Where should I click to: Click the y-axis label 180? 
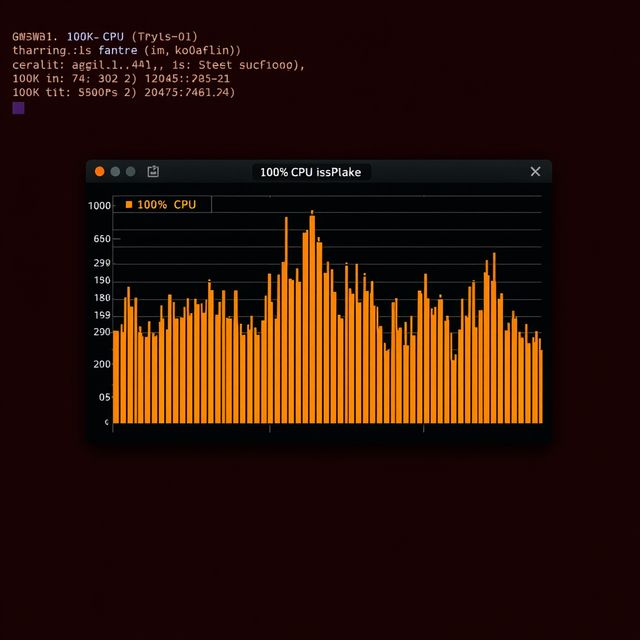102,298
